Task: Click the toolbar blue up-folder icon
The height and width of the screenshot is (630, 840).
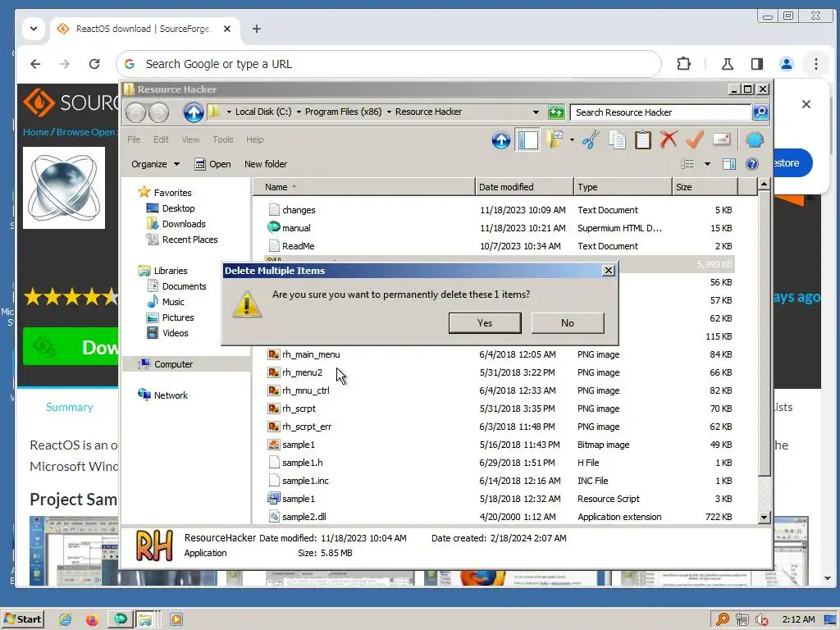Action: [x=501, y=140]
